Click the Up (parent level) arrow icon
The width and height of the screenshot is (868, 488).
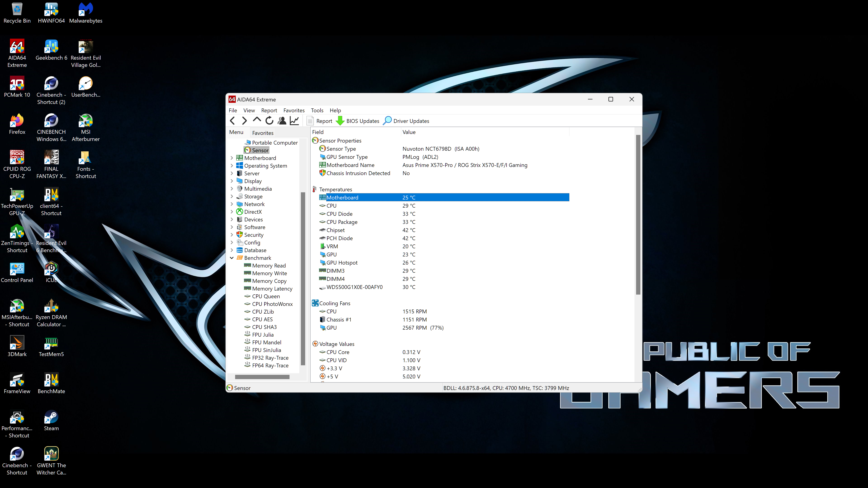pyautogui.click(x=257, y=120)
